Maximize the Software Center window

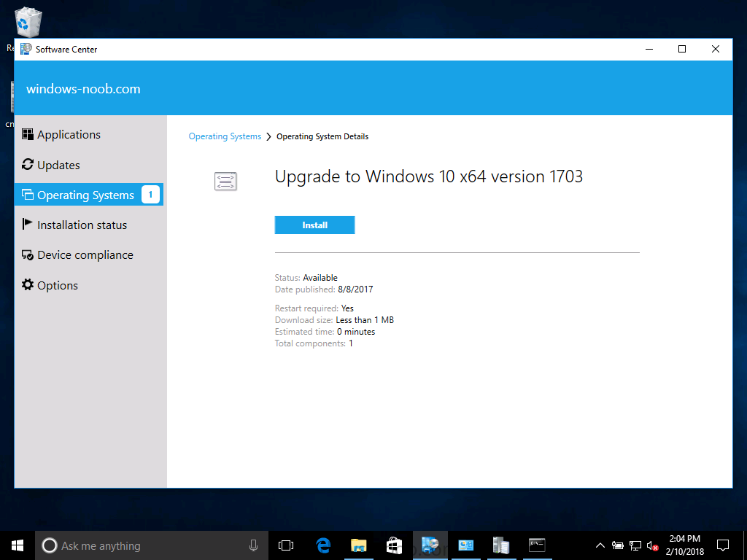682,49
